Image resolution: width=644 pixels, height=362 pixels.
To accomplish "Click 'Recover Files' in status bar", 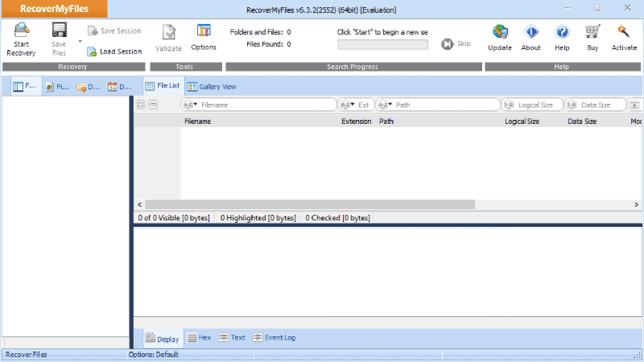I will [27, 355].
